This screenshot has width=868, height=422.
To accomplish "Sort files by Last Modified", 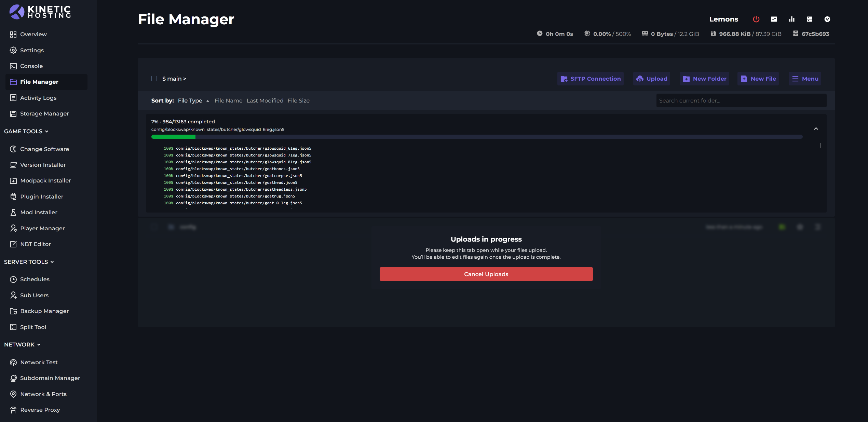I will (x=265, y=100).
